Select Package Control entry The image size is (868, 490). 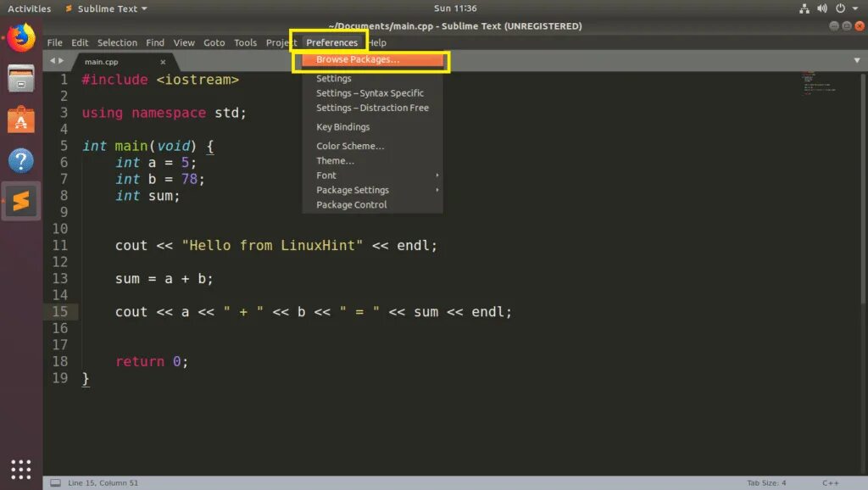[373, 205]
